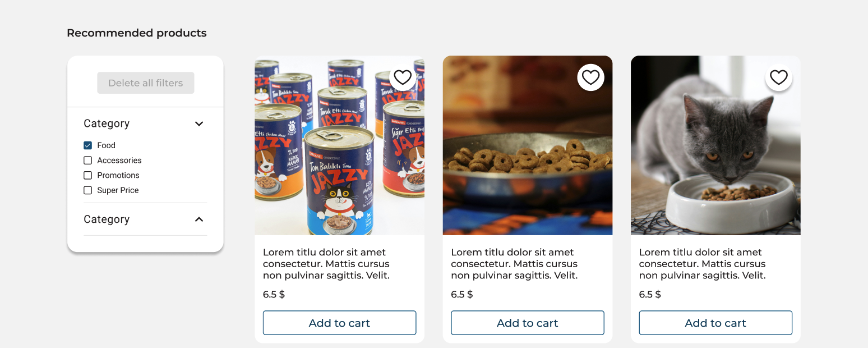Click the second Category heading label
This screenshot has height=348, width=868.
(x=107, y=219)
